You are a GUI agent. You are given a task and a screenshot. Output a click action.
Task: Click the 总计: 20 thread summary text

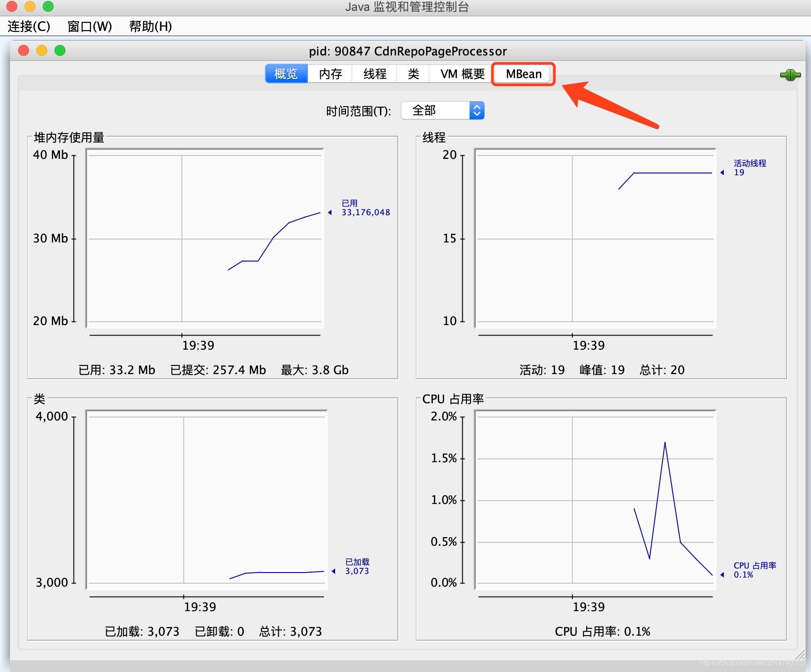(662, 370)
